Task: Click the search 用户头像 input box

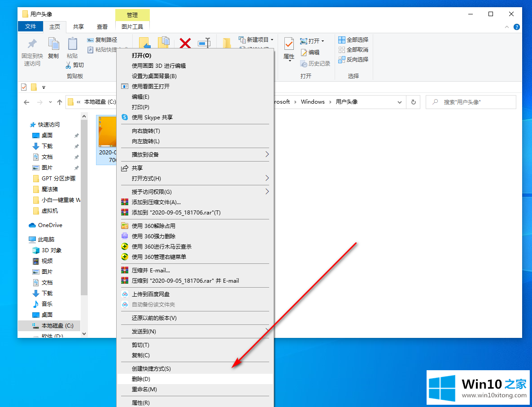Action: point(471,102)
